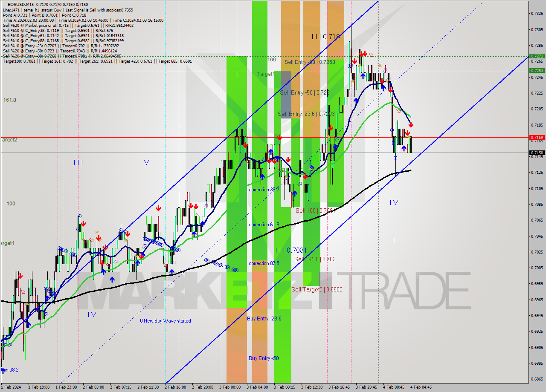The width and height of the screenshot is (546, 392).
Task: Click the 0.7205 price axis value
Action: pos(537,109)
